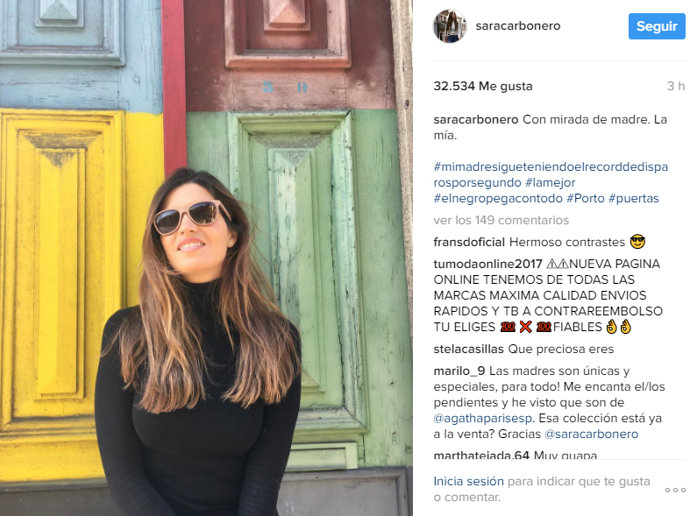Viewport: 690px width, 516px height.
Task: Open saracarbonero username in header
Action: click(x=518, y=26)
